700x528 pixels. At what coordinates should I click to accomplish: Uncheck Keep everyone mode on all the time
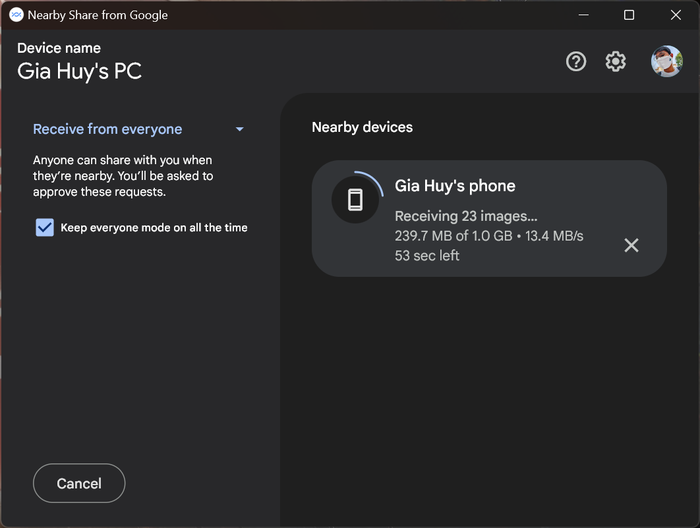45,228
